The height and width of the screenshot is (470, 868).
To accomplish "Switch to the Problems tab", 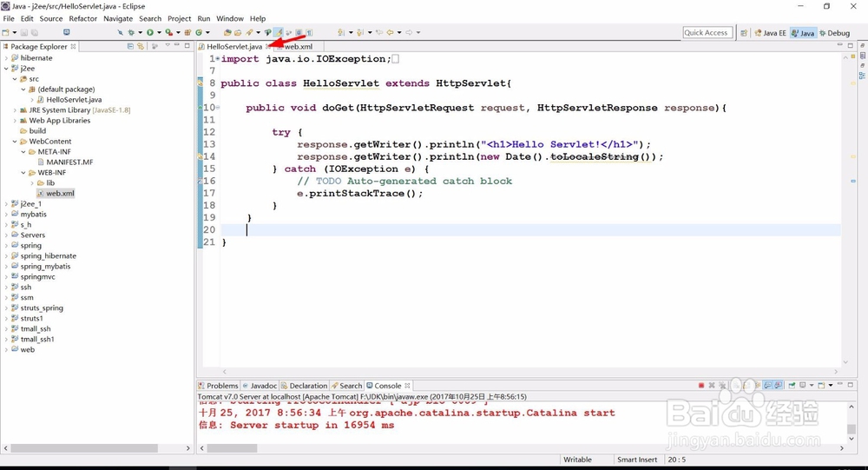I will click(x=218, y=386).
